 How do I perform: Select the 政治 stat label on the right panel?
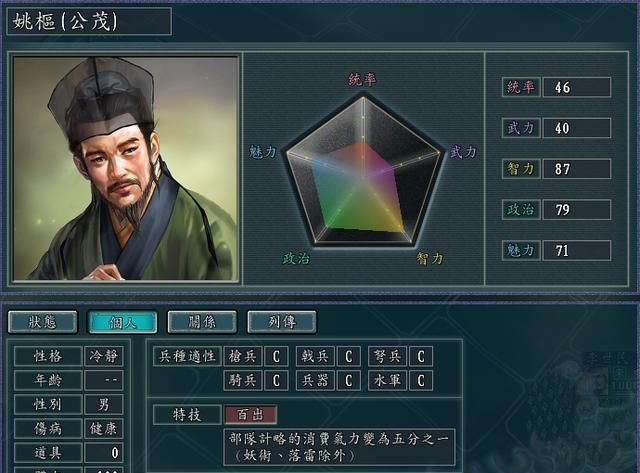point(521,210)
